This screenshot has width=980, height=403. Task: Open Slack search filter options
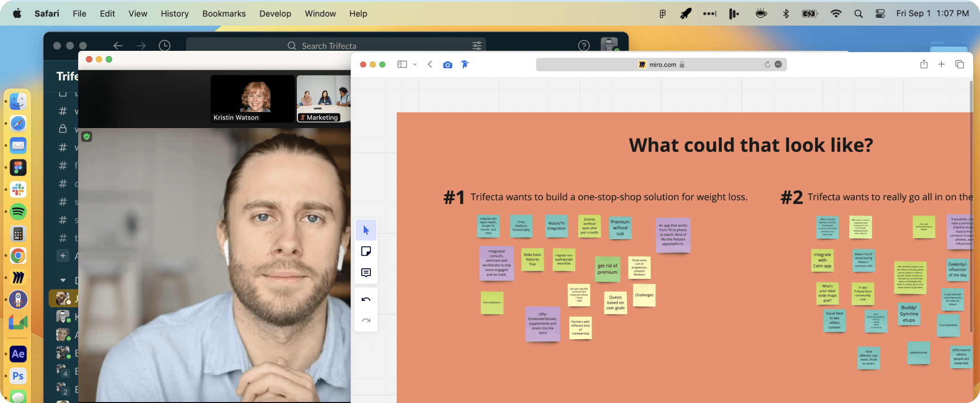click(x=477, y=46)
